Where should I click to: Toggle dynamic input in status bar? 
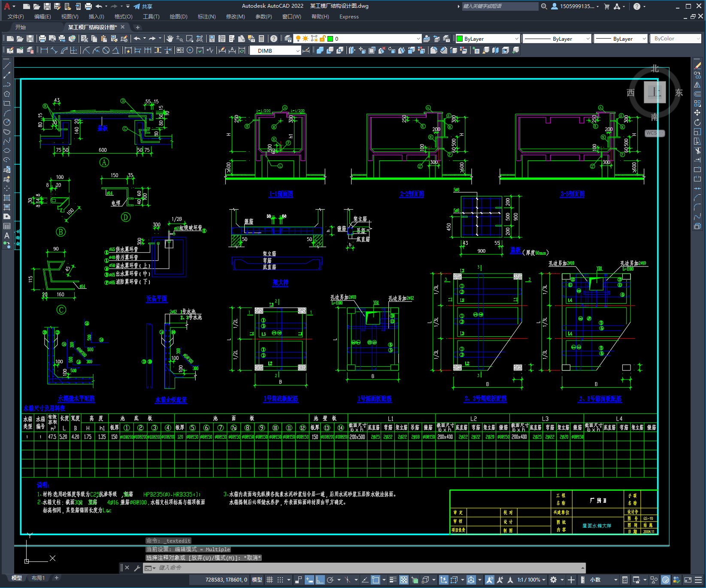309,580
